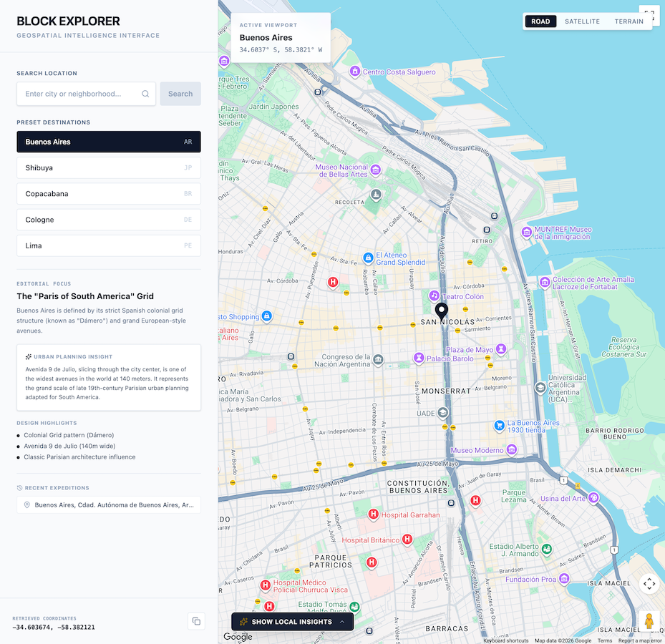Click the "Parque Lezama" park label
This screenshot has width=665, height=644.
pyautogui.click(x=513, y=496)
